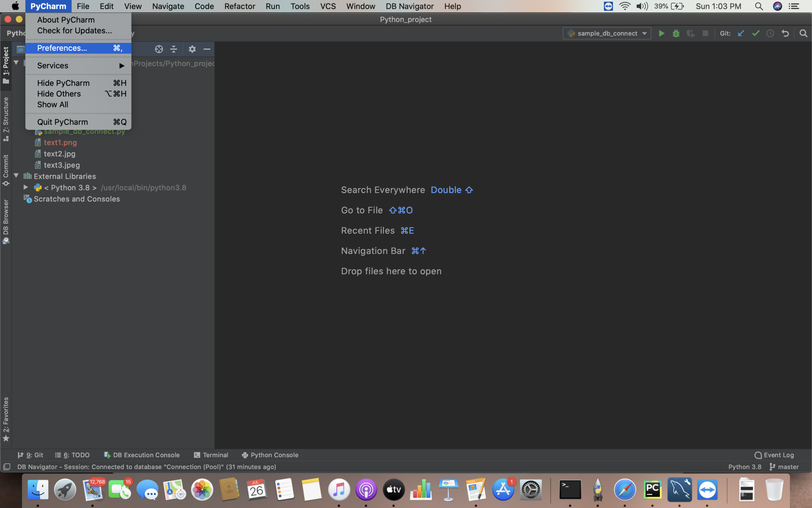Click the stop square in the toolbar
812x508 pixels.
click(x=705, y=33)
